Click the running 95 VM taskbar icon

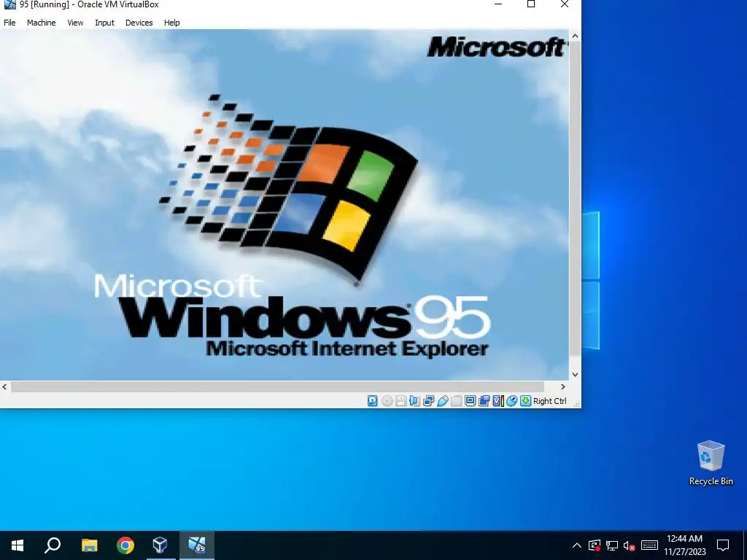197,545
